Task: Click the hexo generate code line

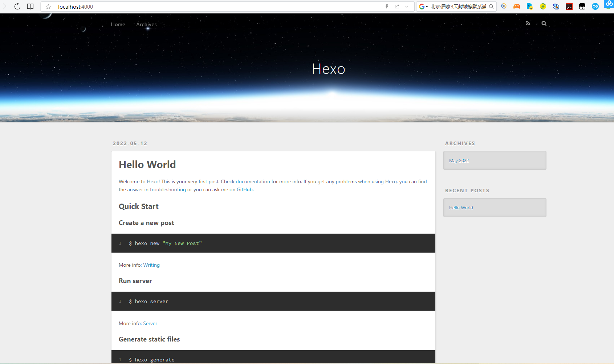Action: point(152,360)
